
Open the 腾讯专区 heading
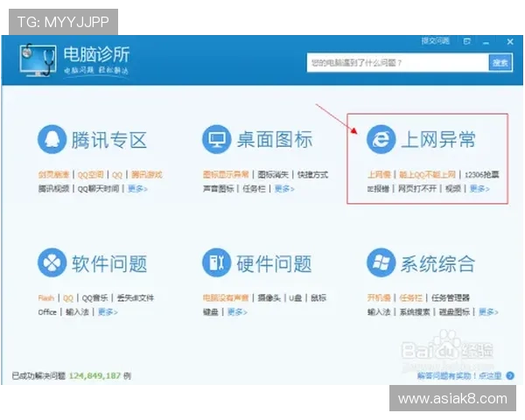pos(109,140)
